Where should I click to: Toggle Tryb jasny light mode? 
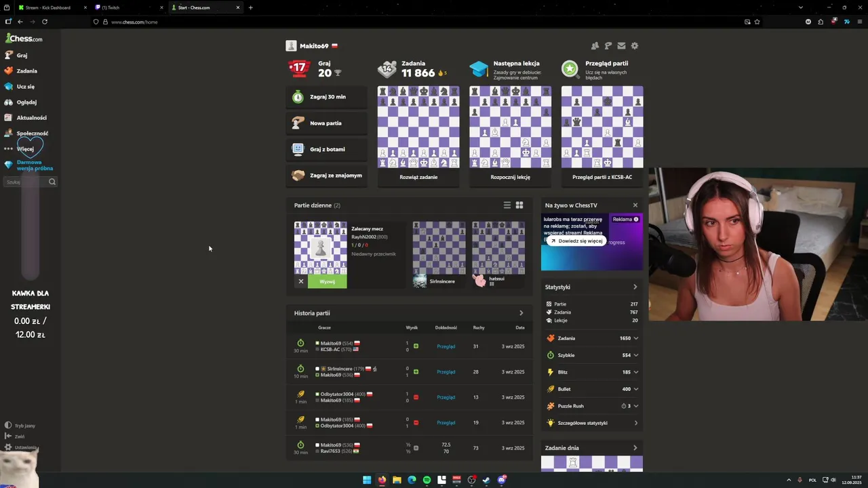coord(20,426)
